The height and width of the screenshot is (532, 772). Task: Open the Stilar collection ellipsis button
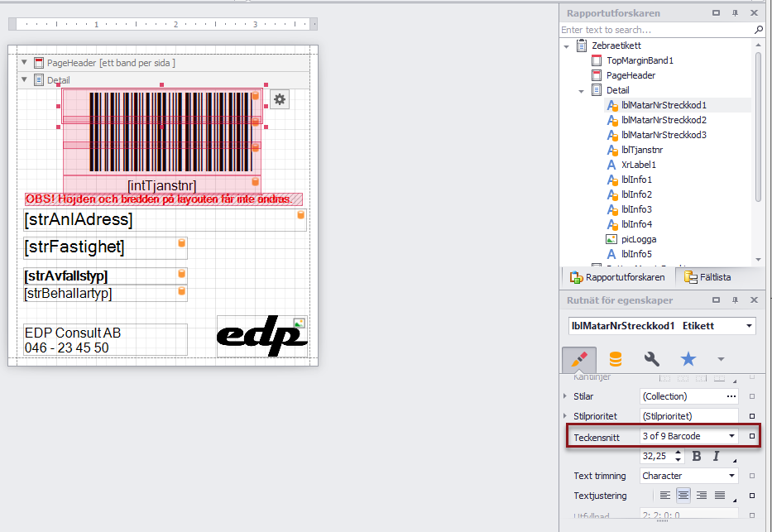coord(731,396)
